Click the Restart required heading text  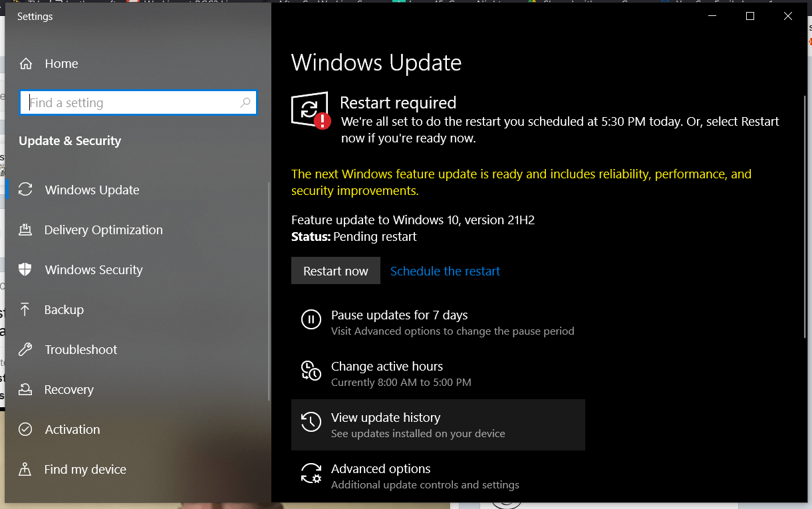[398, 102]
